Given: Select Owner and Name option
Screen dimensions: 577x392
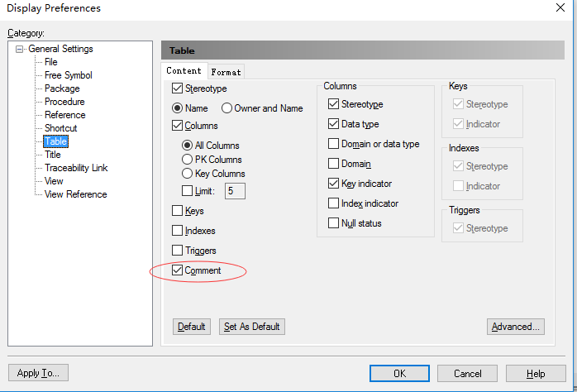Looking at the screenshot, I should 227,108.
